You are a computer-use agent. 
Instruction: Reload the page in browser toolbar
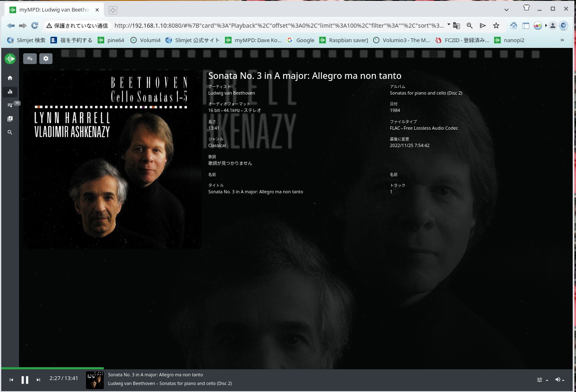35,26
